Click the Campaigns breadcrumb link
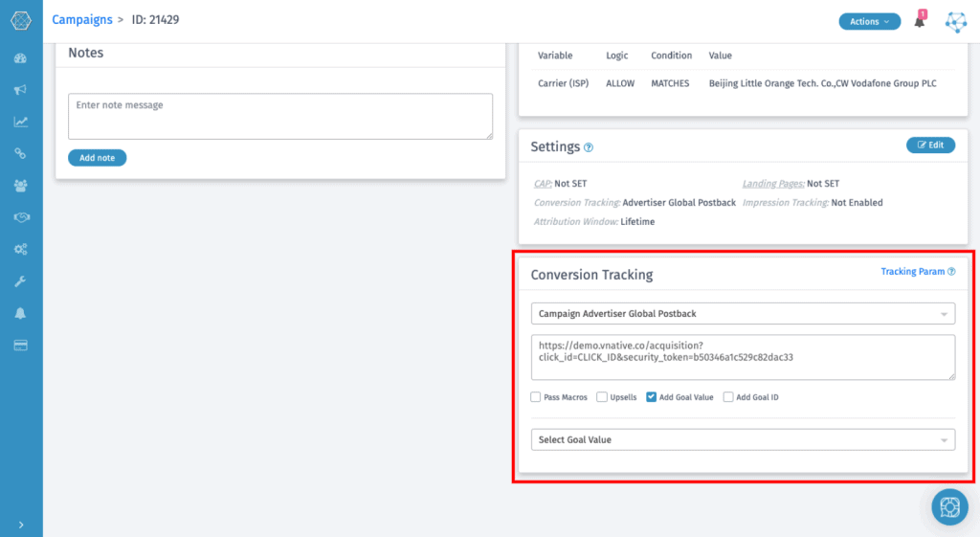 click(81, 19)
